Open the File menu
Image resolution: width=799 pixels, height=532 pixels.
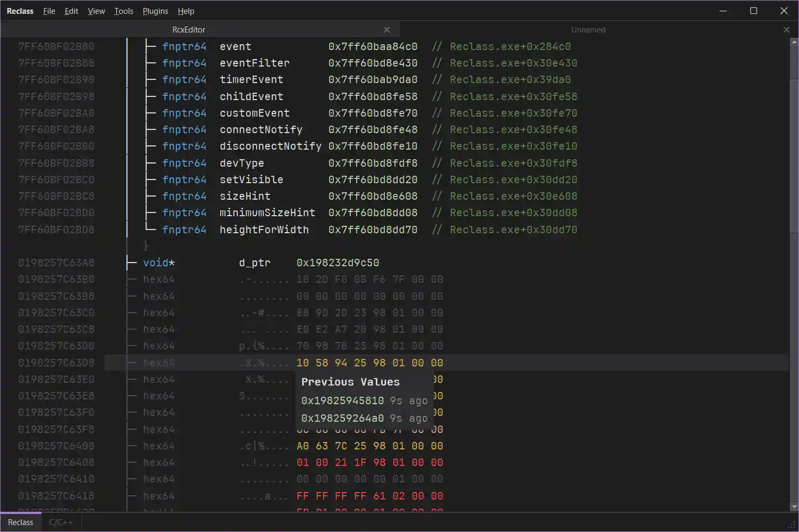[x=49, y=11]
